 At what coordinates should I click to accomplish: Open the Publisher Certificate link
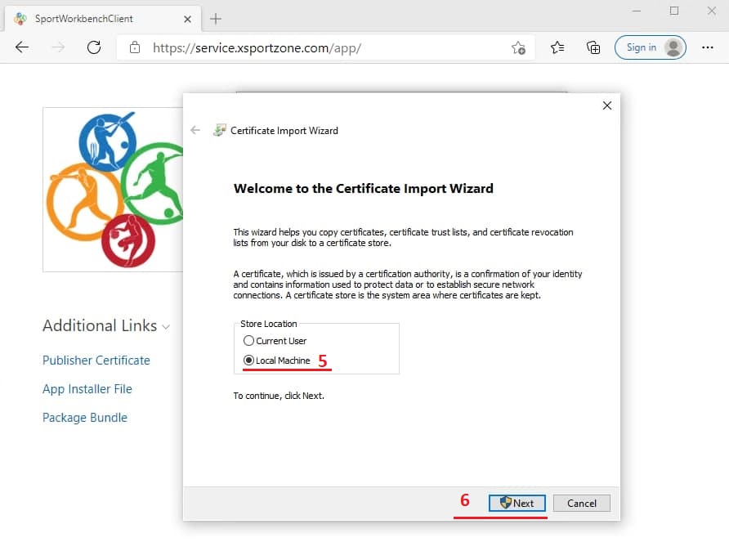click(x=96, y=361)
